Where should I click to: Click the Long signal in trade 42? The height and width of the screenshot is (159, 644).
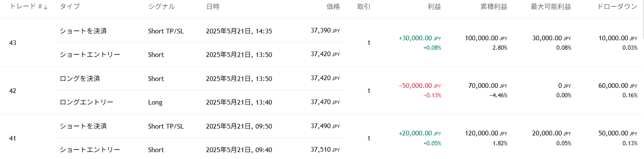coord(155,102)
